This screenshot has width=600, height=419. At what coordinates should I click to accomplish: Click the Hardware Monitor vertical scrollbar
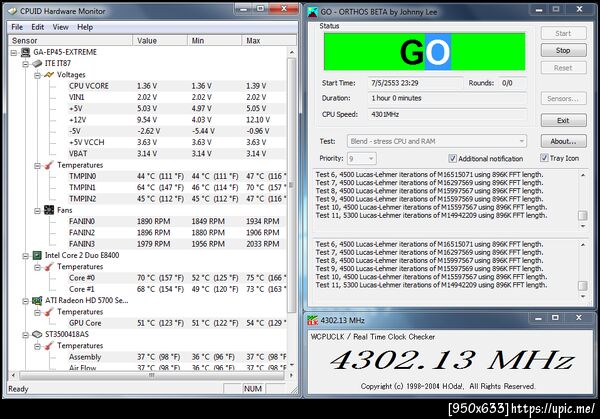click(x=292, y=185)
